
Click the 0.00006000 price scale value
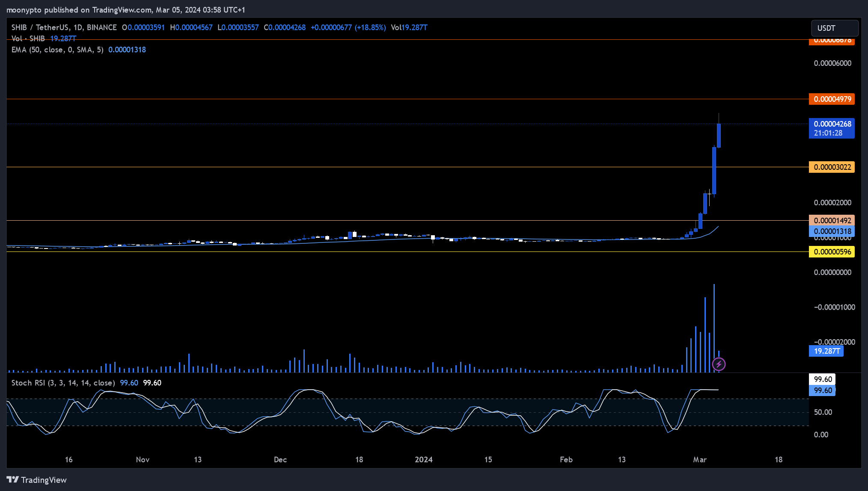[832, 63]
